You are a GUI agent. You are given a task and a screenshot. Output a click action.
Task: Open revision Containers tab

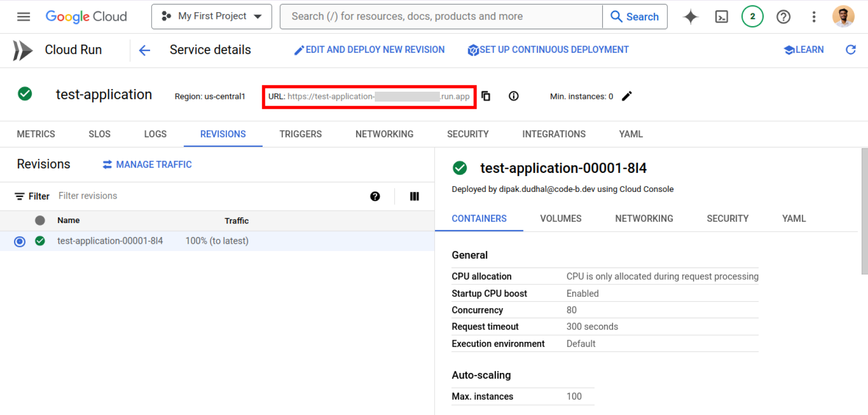click(479, 219)
